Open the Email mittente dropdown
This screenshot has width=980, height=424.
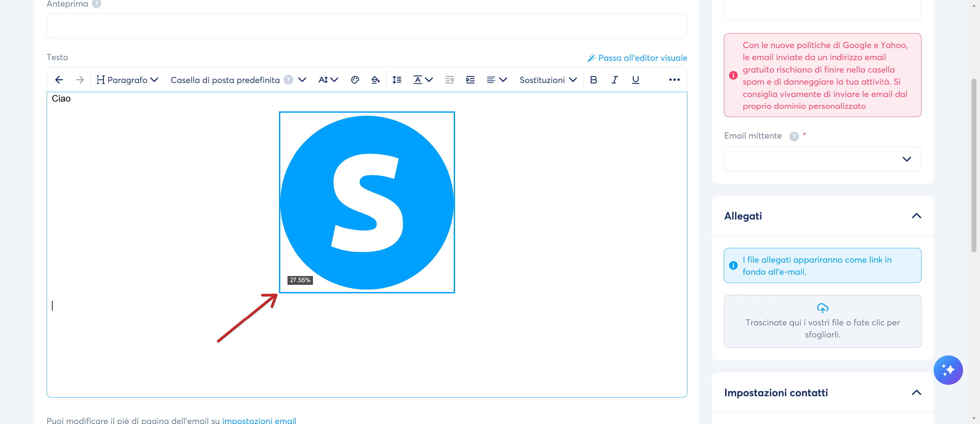[x=823, y=159]
